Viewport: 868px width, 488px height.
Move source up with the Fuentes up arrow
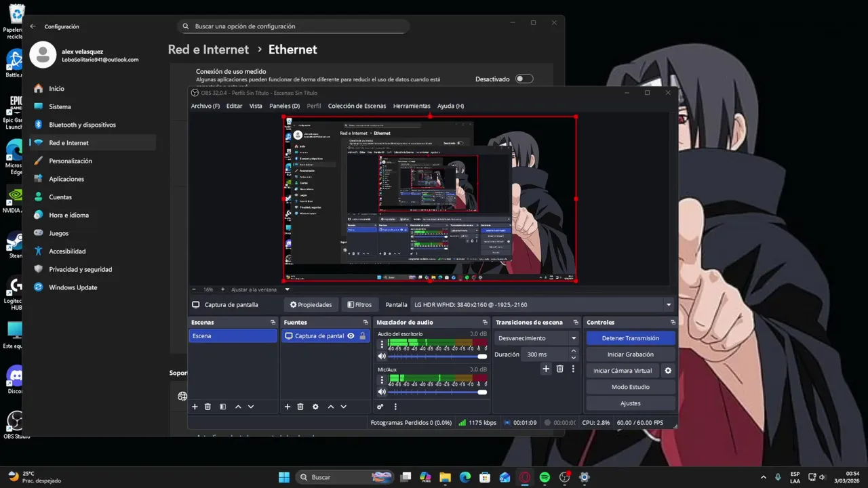click(x=331, y=407)
